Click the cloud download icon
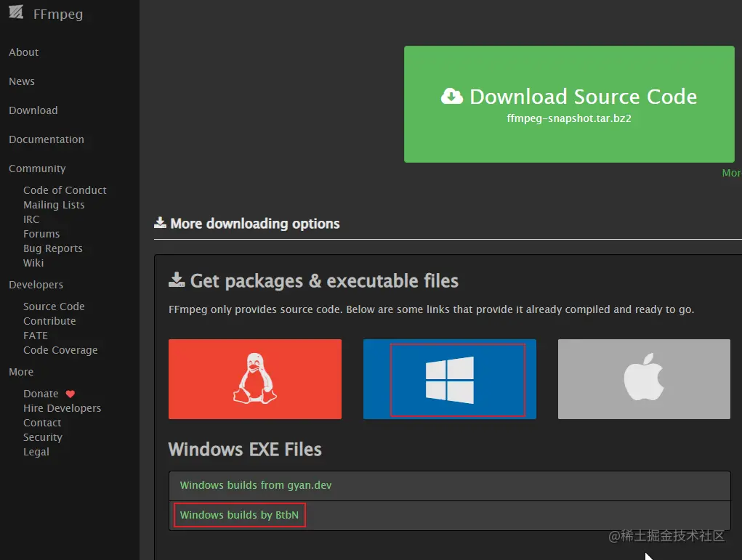The height and width of the screenshot is (560, 742). tap(452, 97)
